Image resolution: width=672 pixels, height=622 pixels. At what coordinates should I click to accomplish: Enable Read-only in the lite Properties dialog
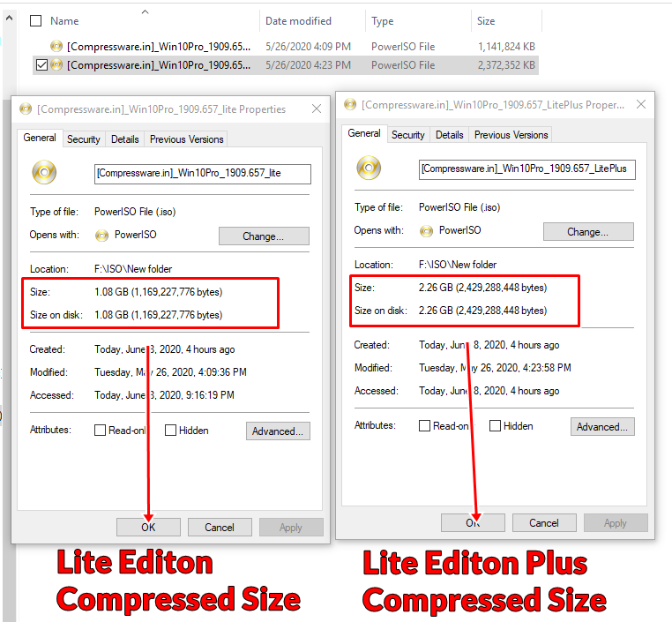tap(100, 430)
